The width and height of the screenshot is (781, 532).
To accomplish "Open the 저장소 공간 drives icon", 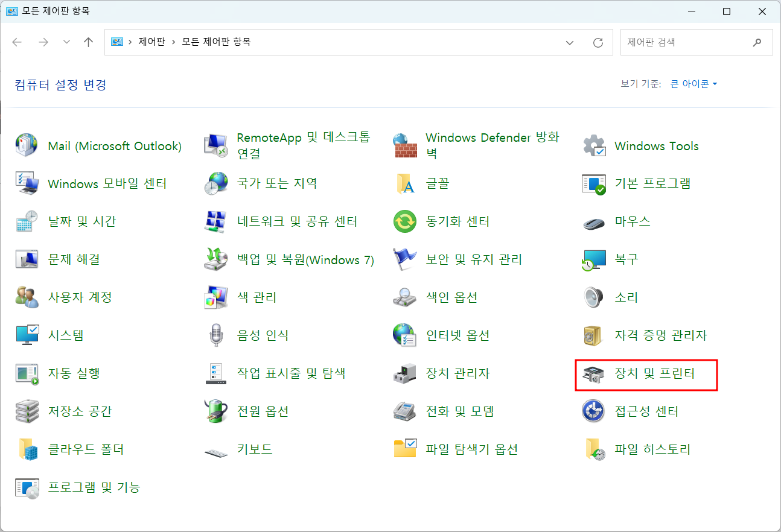I will (27, 411).
